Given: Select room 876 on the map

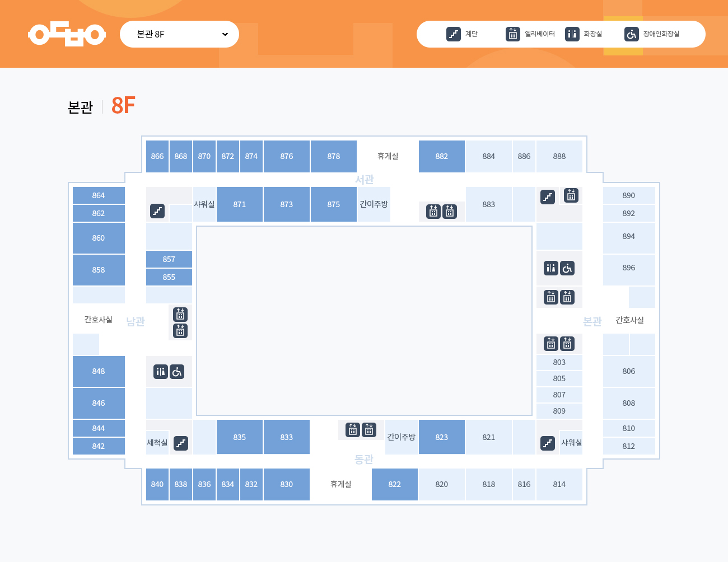Looking at the screenshot, I should click(287, 156).
